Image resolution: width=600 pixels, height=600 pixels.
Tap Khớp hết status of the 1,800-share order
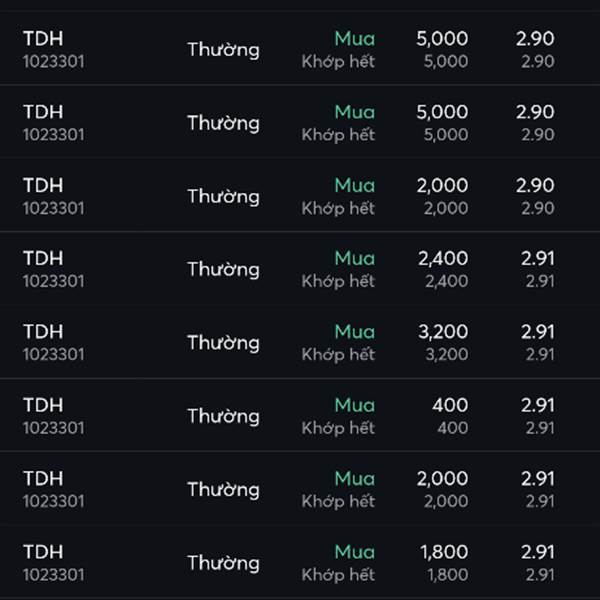click(x=338, y=574)
